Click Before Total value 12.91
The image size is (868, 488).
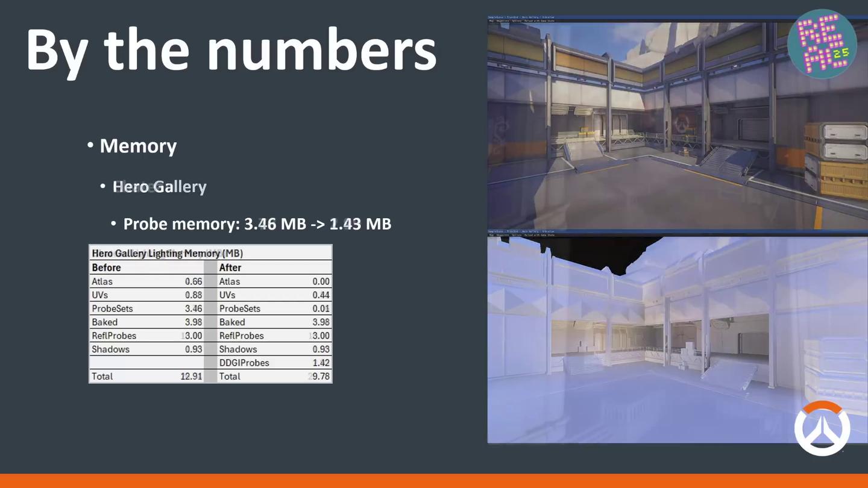pyautogui.click(x=191, y=377)
